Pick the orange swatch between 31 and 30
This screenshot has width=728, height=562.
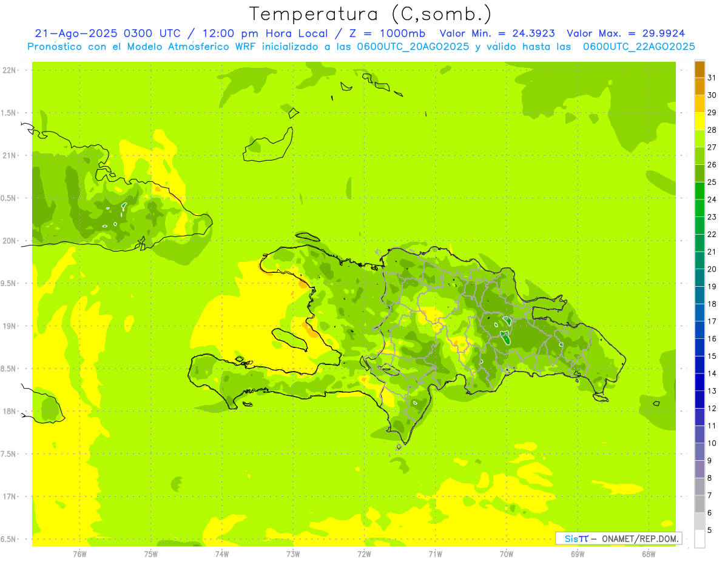tap(699, 87)
